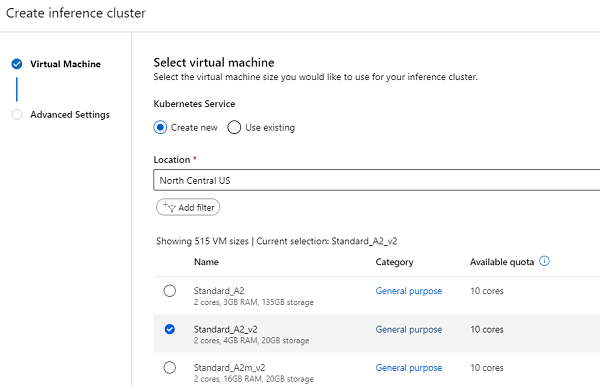This screenshot has height=387, width=600.
Task: Click the Standard_A2m_v2 name text
Action: tap(229, 367)
